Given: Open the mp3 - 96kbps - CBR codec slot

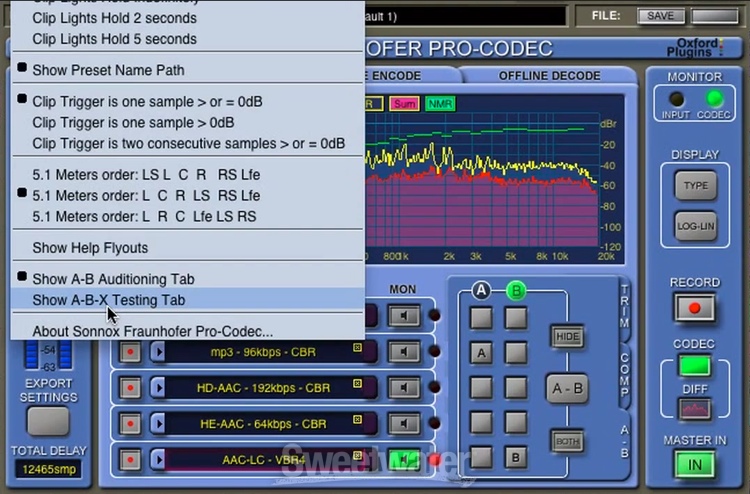Looking at the screenshot, I should (x=263, y=352).
